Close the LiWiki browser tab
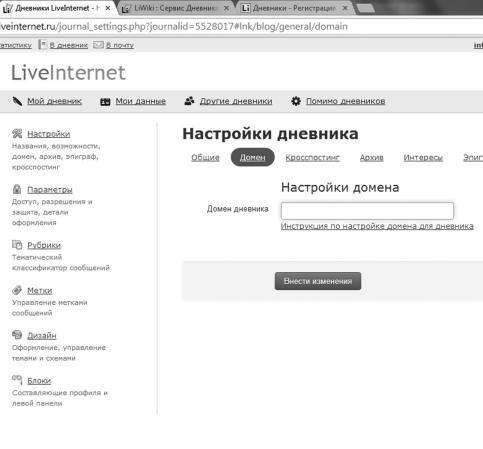The image size is (483, 449). [x=226, y=8]
